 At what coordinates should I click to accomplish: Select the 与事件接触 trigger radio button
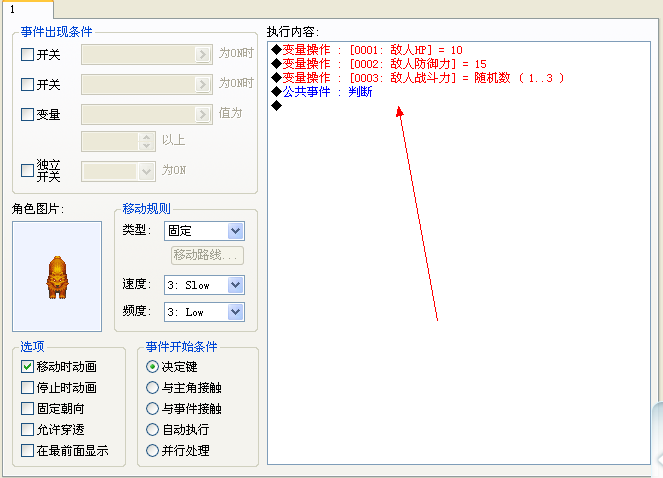coord(152,408)
